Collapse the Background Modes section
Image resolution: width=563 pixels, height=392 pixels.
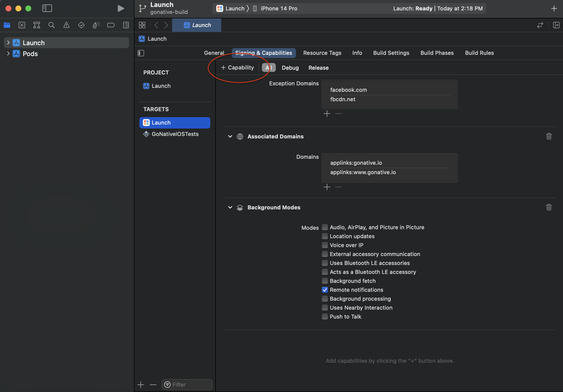click(231, 207)
